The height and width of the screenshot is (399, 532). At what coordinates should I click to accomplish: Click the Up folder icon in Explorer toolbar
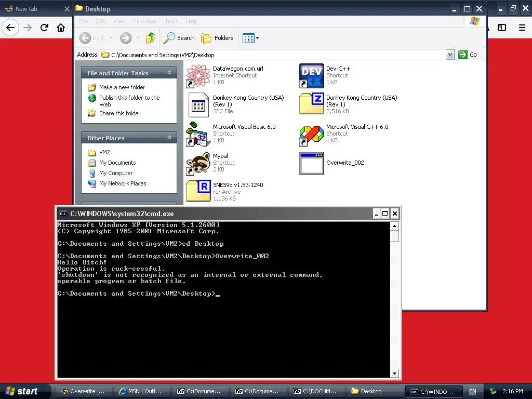pyautogui.click(x=151, y=38)
